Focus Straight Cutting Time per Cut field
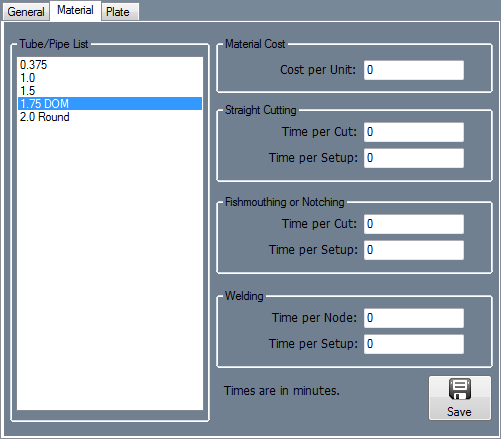The image size is (501, 439). 414,132
